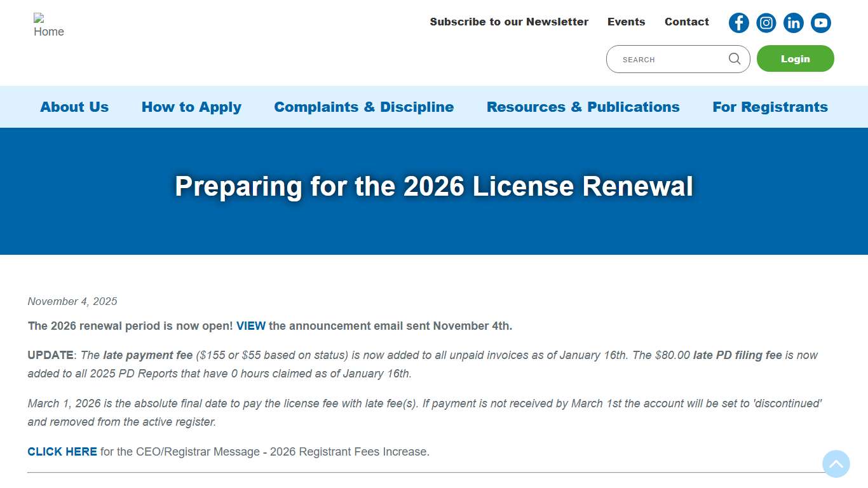Viewport: 868px width, 488px height.
Task: Select the Complaints & Discipline menu item
Action: 363,107
